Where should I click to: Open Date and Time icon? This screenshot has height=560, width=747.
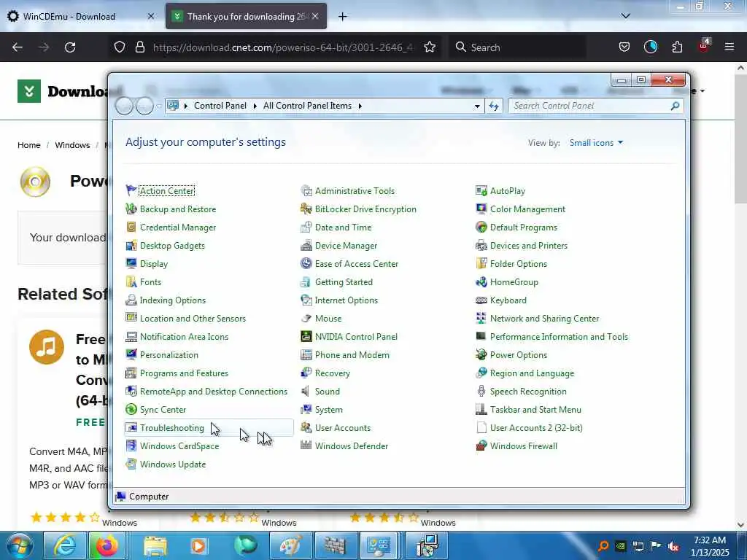pos(306,227)
